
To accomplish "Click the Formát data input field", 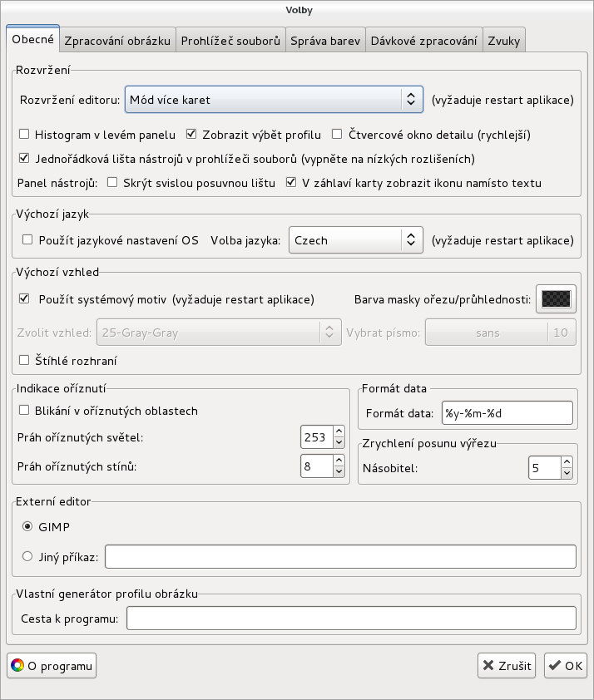I will (507, 413).
